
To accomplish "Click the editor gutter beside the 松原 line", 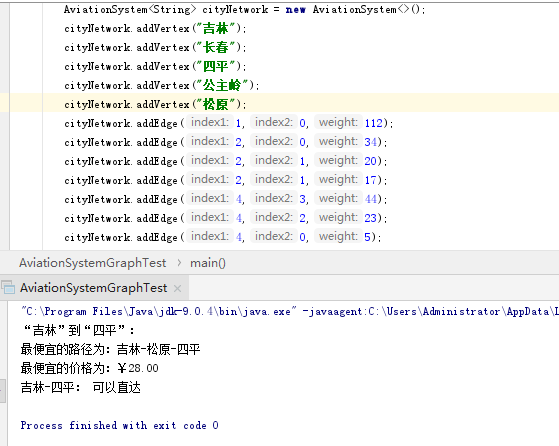I will 4,103.
